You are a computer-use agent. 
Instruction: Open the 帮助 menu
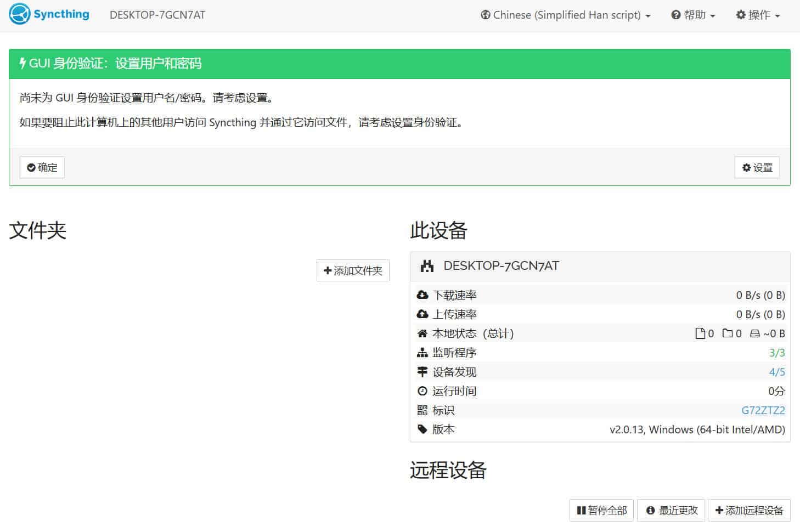[692, 15]
